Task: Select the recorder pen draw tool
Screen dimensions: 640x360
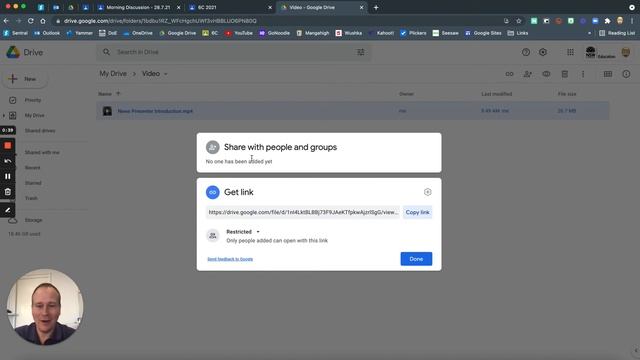Action: pyautogui.click(x=8, y=210)
